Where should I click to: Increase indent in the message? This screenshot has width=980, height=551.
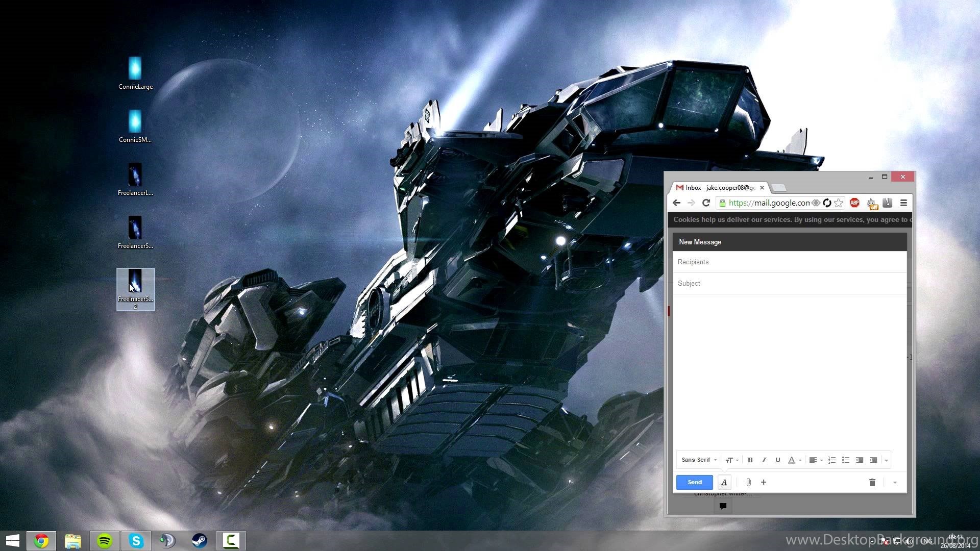873,460
